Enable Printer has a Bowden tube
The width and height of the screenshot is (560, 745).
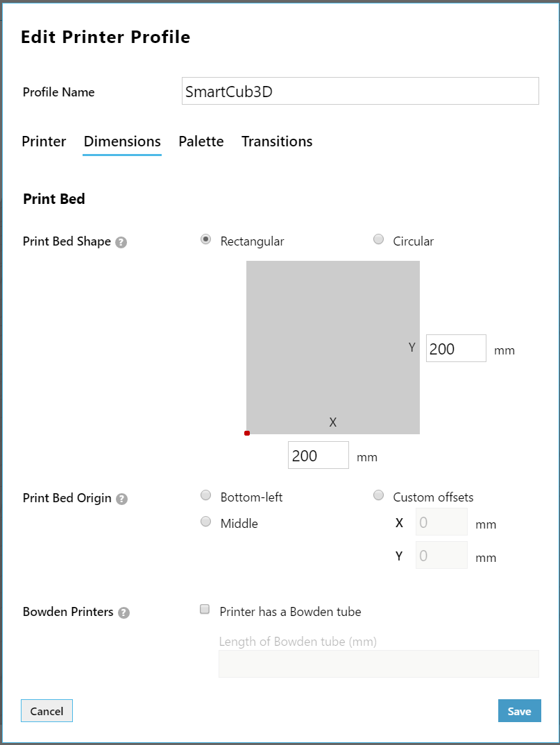click(205, 610)
